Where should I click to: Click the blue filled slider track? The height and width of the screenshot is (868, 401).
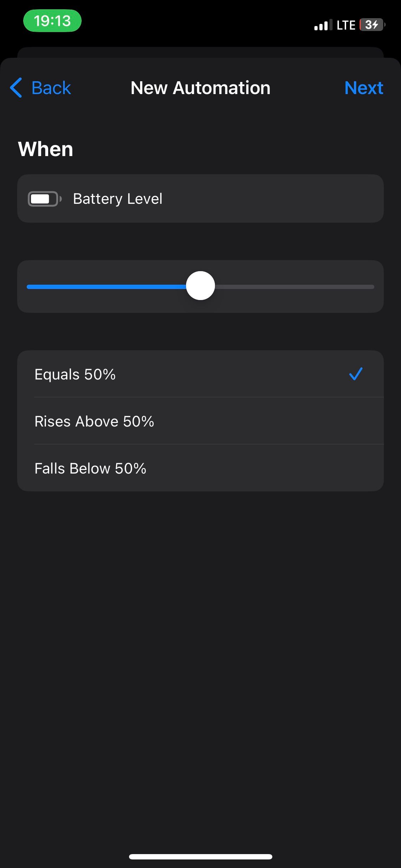107,287
